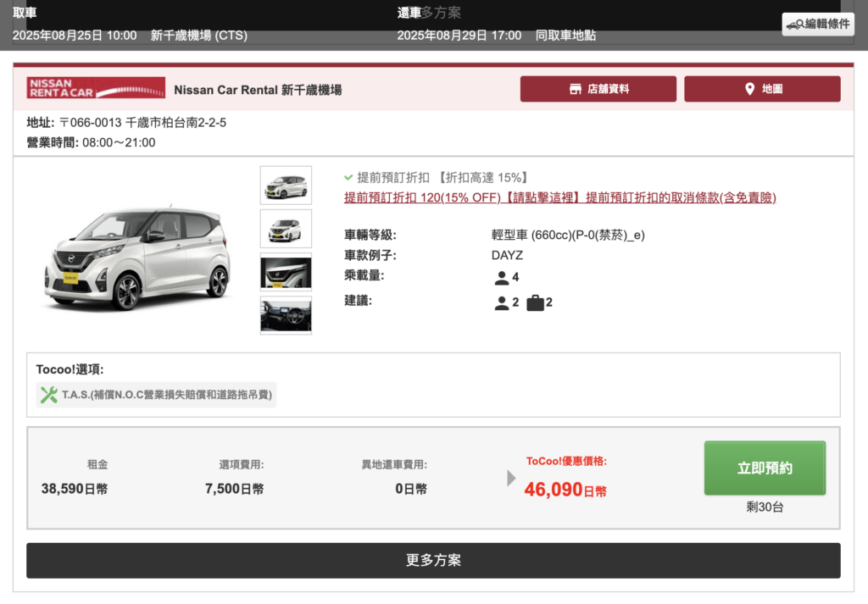The image size is (868, 604).
Task: Click the pickup location 新千歲機場 (CTS)
Action: pyautogui.click(x=199, y=36)
